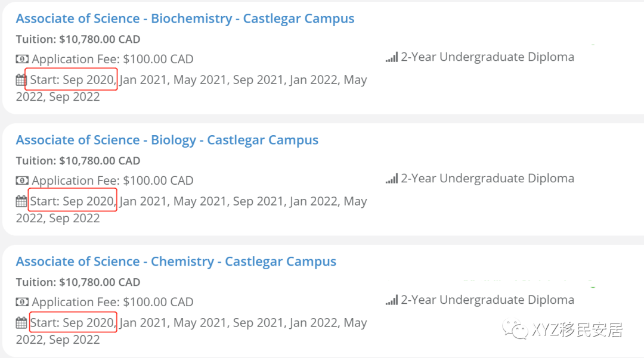
Task: Select the highlighted Sep 2020 start for Chemistry
Action: (72, 323)
